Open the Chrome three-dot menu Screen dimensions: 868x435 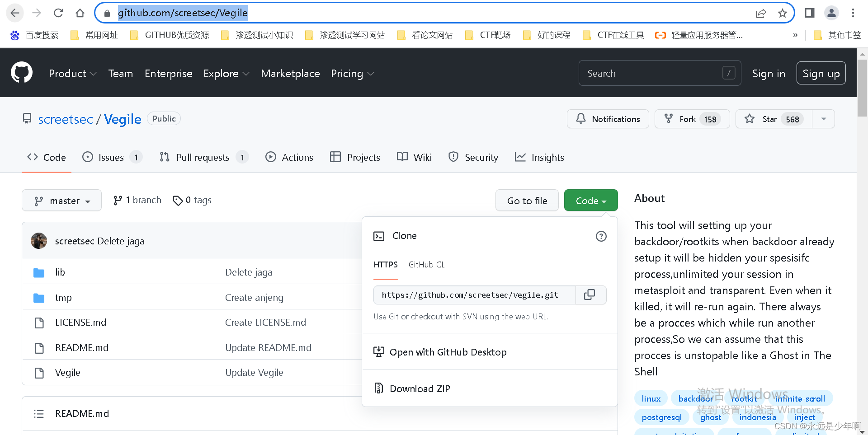click(x=853, y=13)
